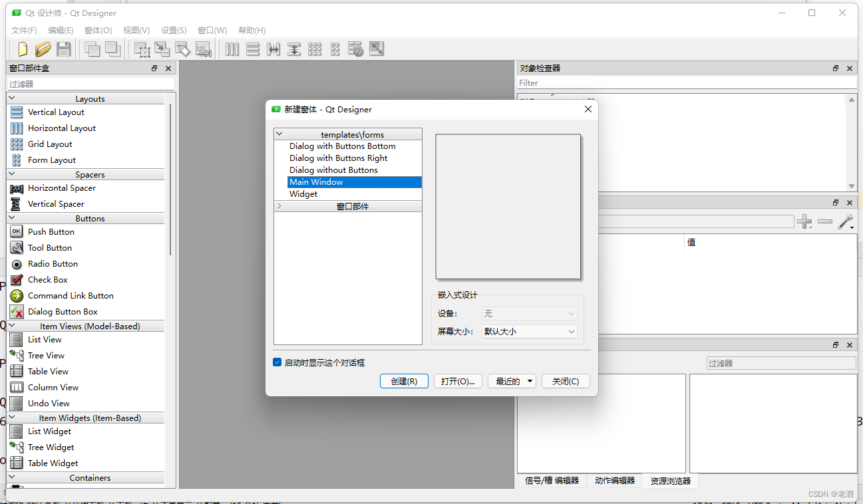Select Grid Layout in widget box
Image resolution: width=863 pixels, height=504 pixels.
(50, 144)
